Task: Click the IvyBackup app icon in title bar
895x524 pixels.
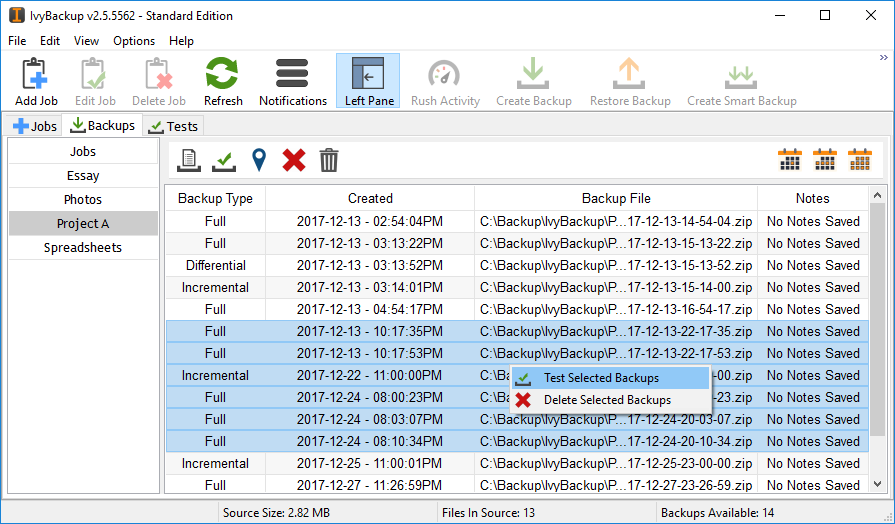Action: coord(17,15)
